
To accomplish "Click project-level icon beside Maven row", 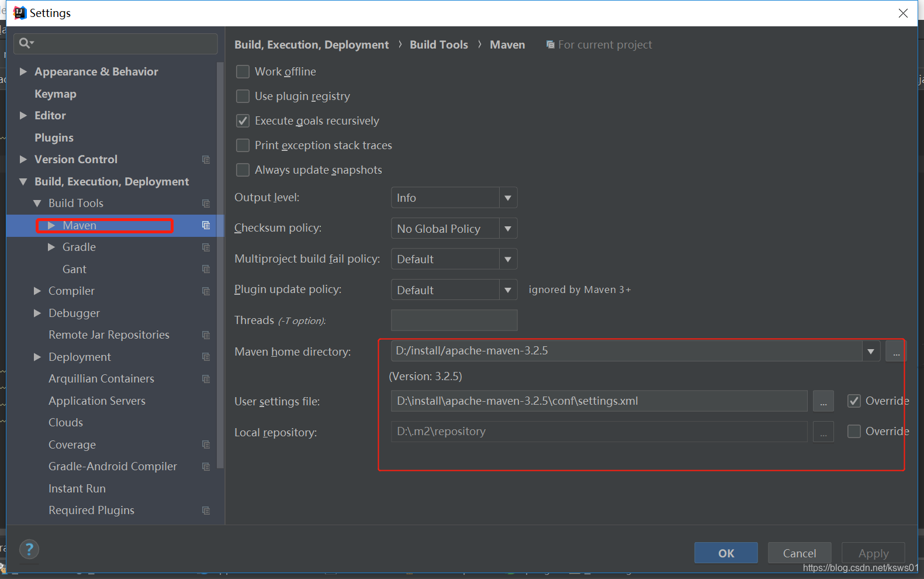I will [206, 225].
